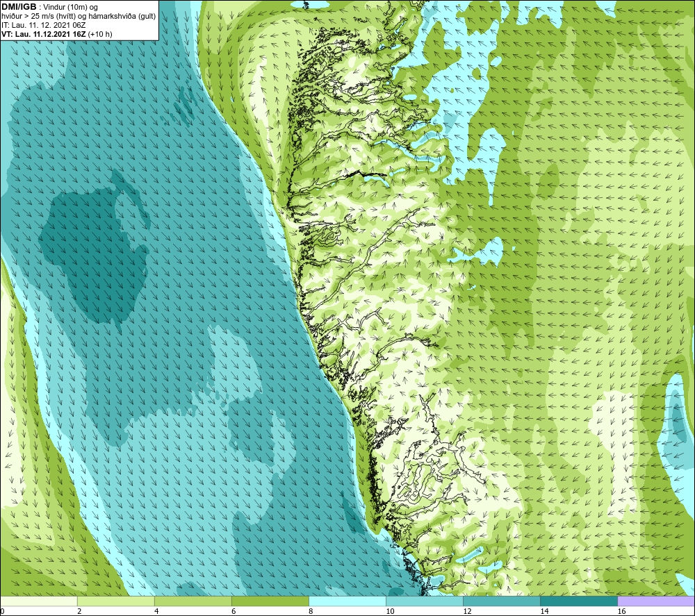
Task: Click the dark teal 14–16 legend swatch
Action: coord(579,601)
